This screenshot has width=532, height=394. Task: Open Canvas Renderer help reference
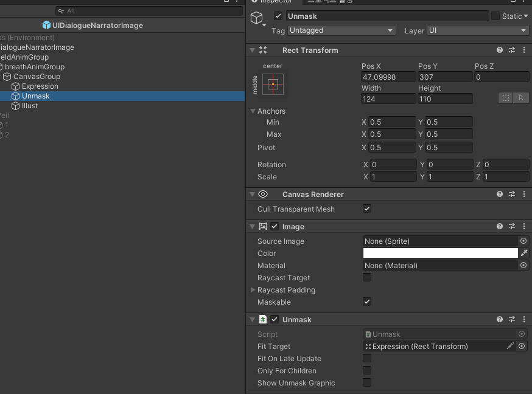point(499,194)
